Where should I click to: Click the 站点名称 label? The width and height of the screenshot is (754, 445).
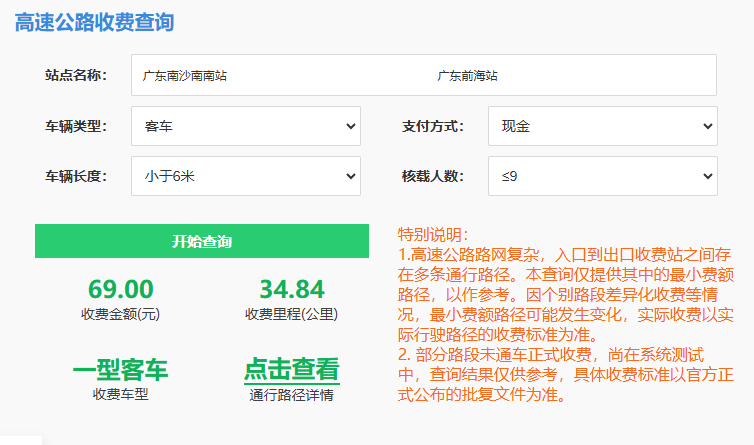pos(76,75)
